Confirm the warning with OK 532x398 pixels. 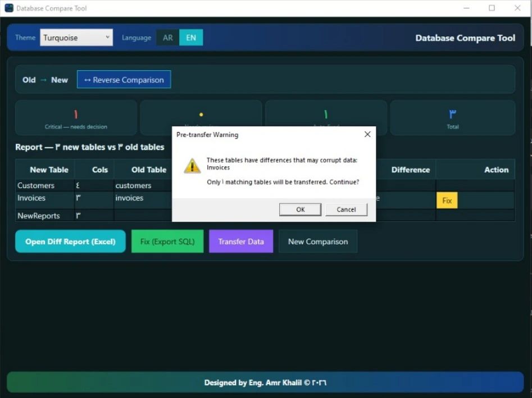tap(300, 209)
